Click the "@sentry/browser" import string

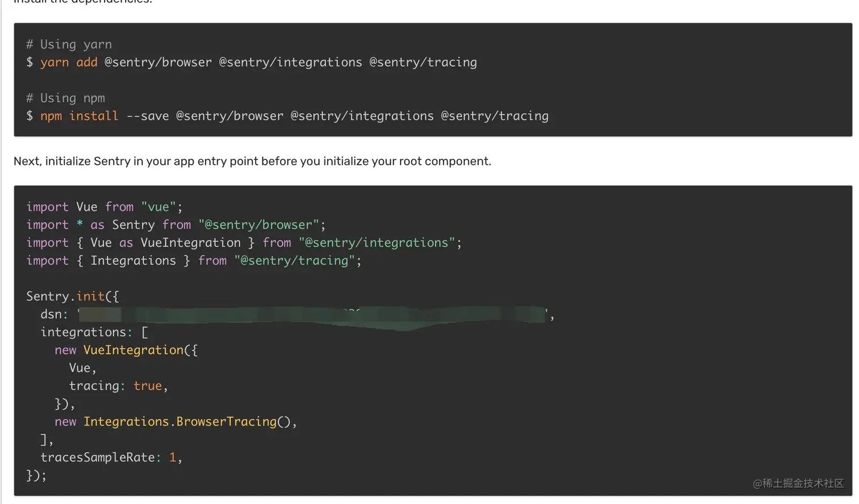258,225
